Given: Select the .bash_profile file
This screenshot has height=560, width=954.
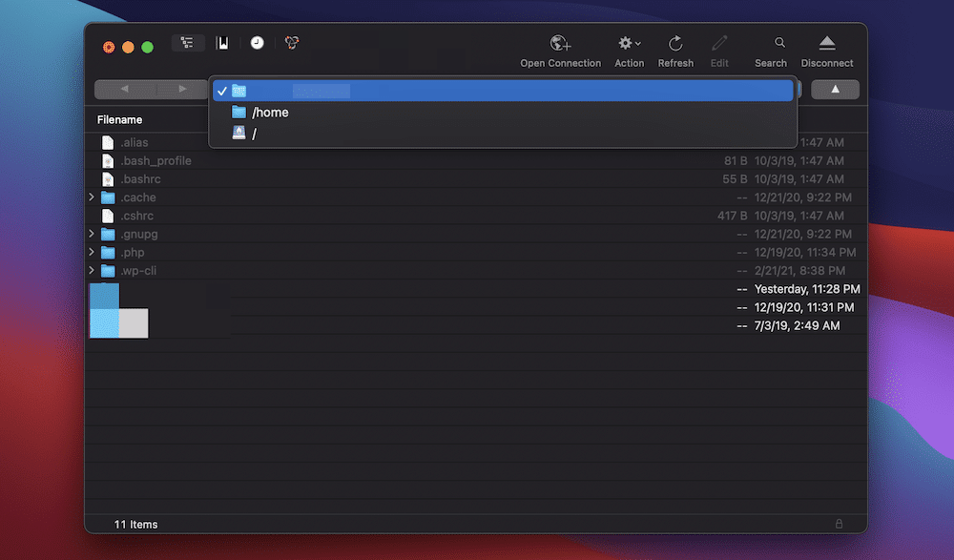Looking at the screenshot, I should (157, 160).
